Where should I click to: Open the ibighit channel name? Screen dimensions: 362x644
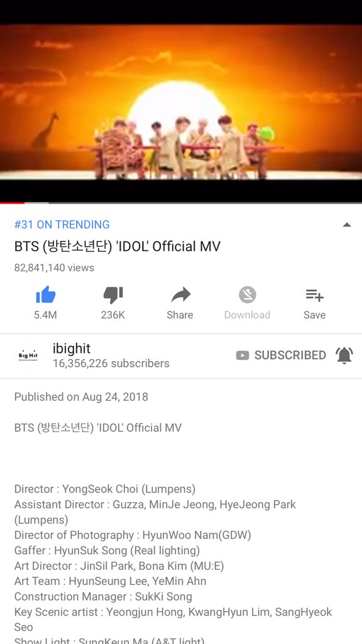coord(72,348)
